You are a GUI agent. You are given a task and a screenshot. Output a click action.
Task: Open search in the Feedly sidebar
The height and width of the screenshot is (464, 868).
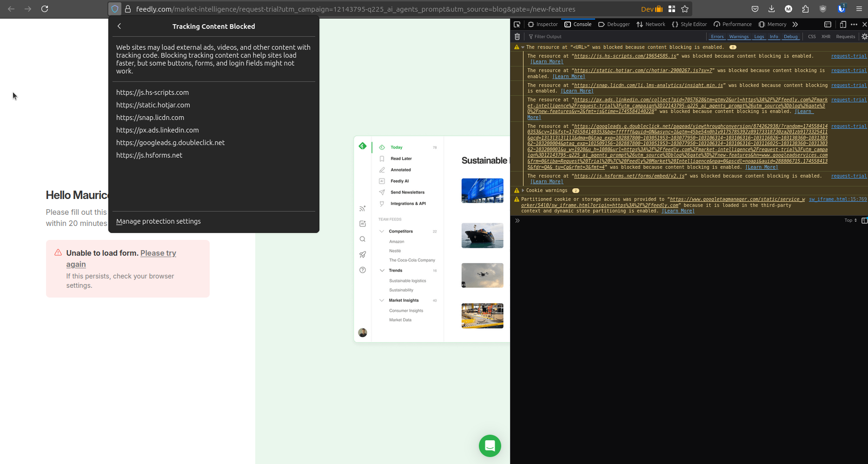(362, 239)
